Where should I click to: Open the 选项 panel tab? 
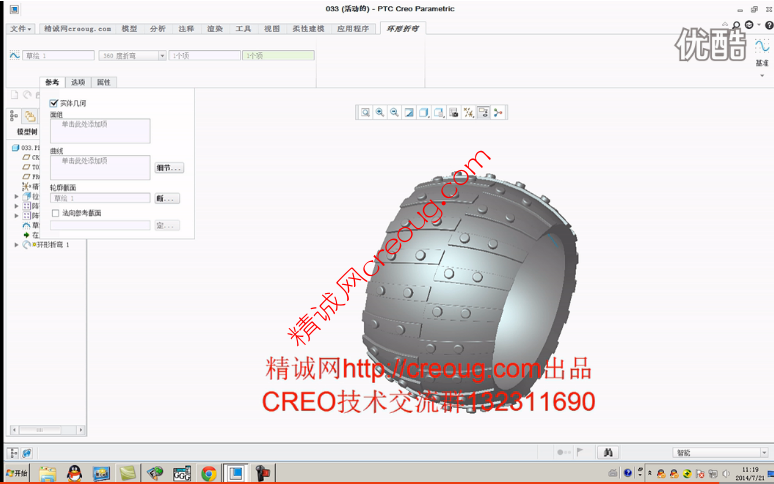point(78,82)
